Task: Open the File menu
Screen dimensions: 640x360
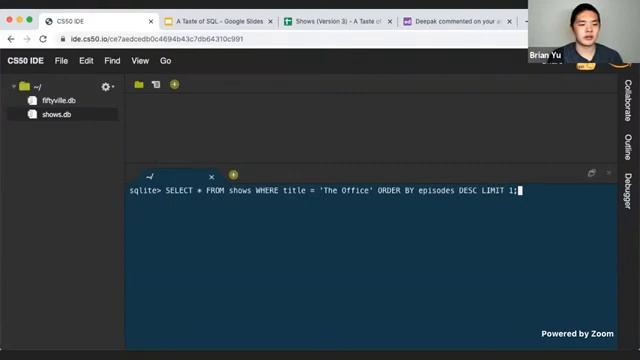Action: 61,61
